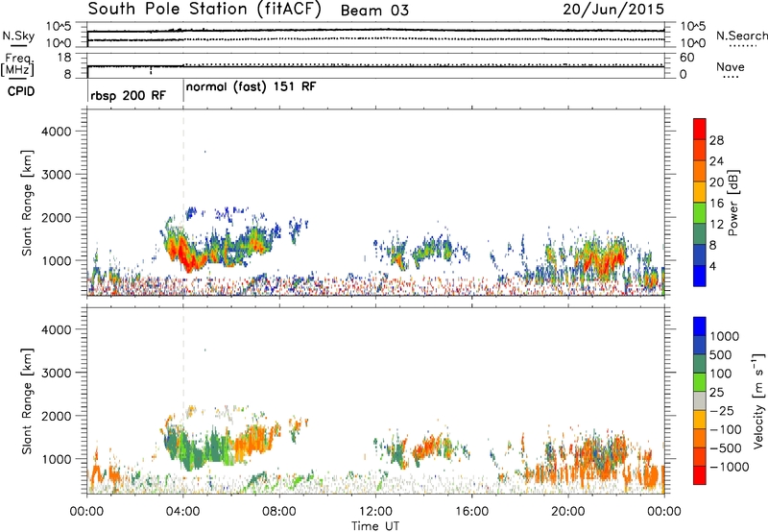Click the "-25" label on the velocity colorbar
The height and width of the screenshot is (532, 768).
722,410
